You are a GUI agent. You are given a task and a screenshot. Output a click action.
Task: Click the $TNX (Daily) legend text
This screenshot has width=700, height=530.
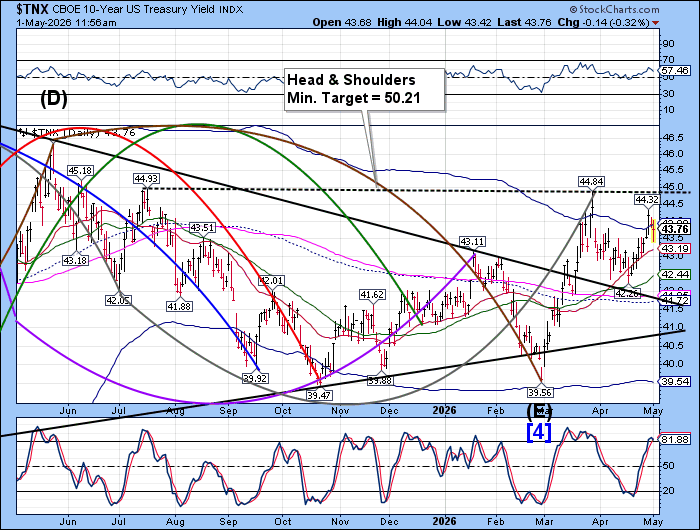click(78, 133)
